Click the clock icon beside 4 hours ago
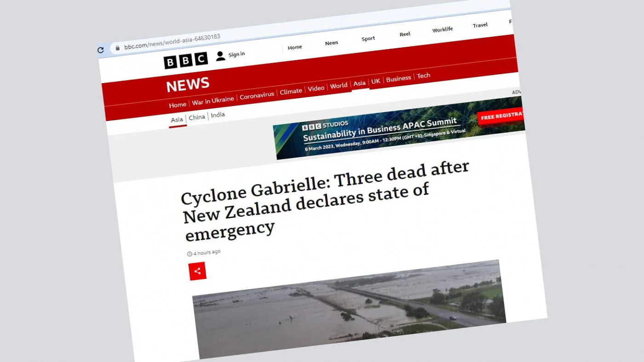Image resolution: width=644 pixels, height=362 pixels. point(190,254)
